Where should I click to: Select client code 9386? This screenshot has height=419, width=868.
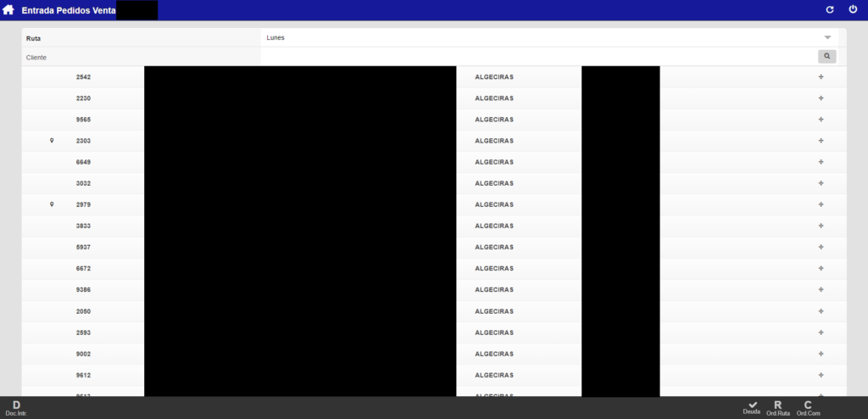(83, 289)
